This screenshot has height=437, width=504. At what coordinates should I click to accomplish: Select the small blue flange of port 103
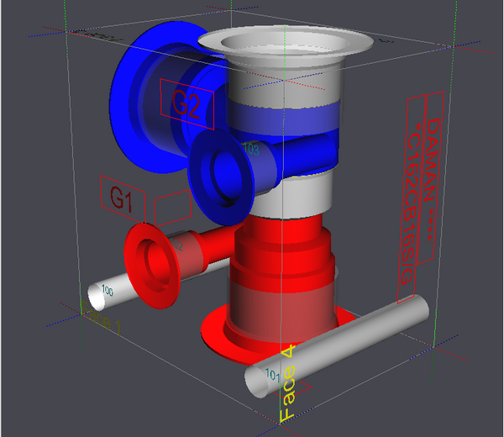220,177
